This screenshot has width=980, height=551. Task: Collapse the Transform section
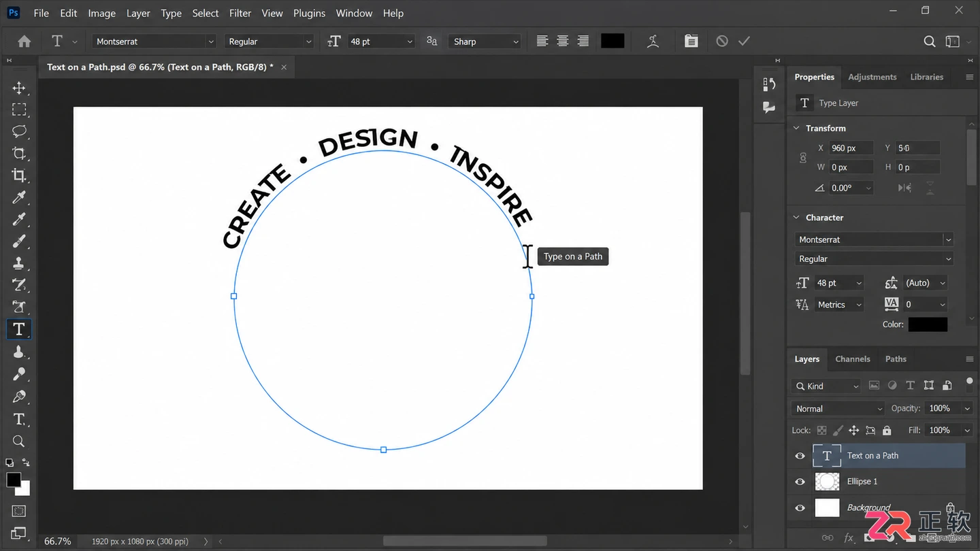tap(796, 128)
